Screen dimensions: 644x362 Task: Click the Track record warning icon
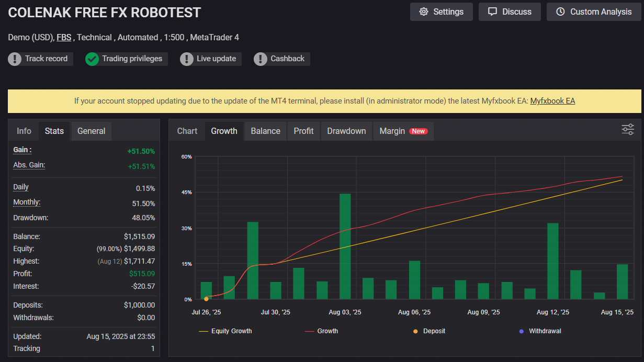click(x=15, y=59)
